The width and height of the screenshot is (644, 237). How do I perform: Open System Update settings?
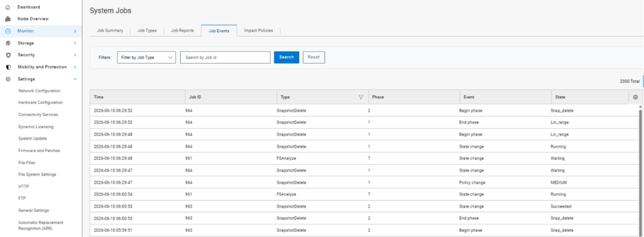pyautogui.click(x=32, y=138)
